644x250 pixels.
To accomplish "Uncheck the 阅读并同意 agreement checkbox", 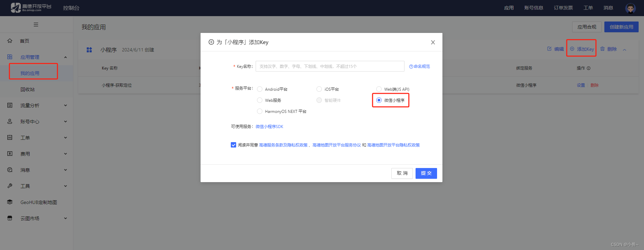I will click(233, 145).
